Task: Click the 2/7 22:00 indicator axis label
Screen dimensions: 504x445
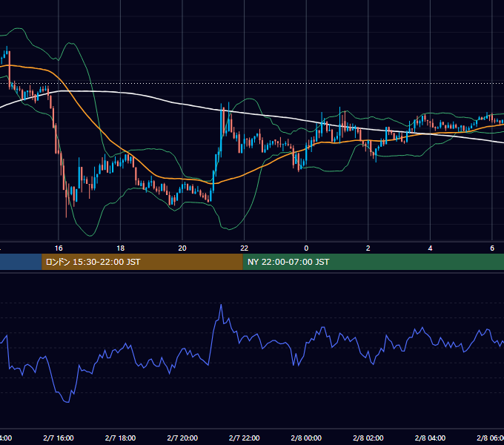Action: click(245, 438)
